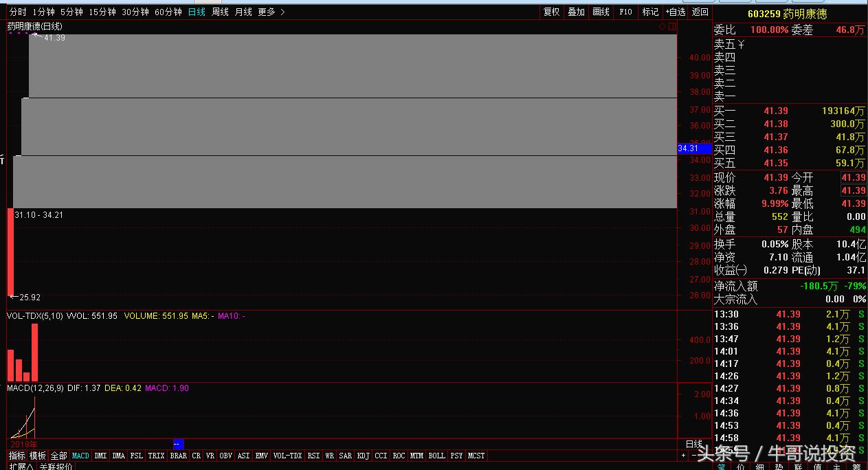Select the RSI indicator tab
The height and width of the screenshot is (470, 868).
pos(313,456)
